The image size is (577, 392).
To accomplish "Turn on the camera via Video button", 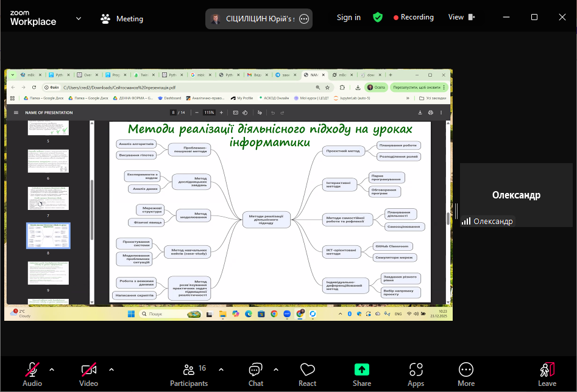I will click(88, 373).
